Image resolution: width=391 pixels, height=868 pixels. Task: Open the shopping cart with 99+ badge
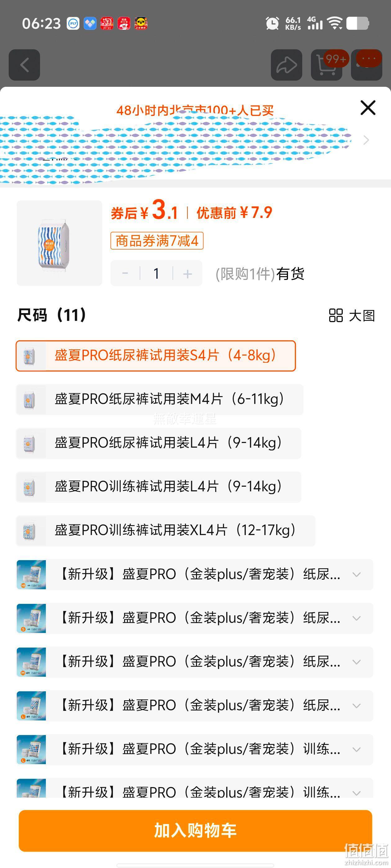tap(326, 65)
